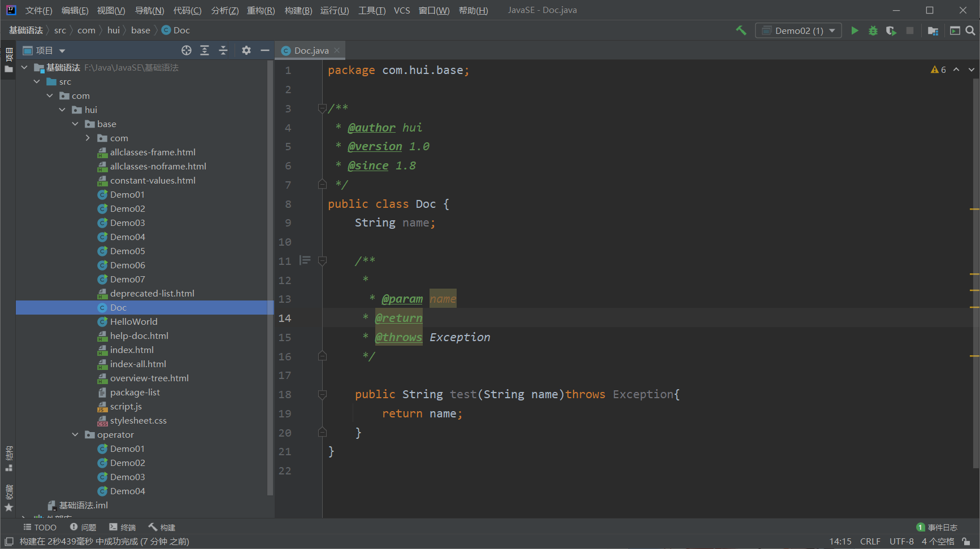980x549 pixels.
Task: Open Search Everywhere magnifier icon
Action: tap(970, 30)
